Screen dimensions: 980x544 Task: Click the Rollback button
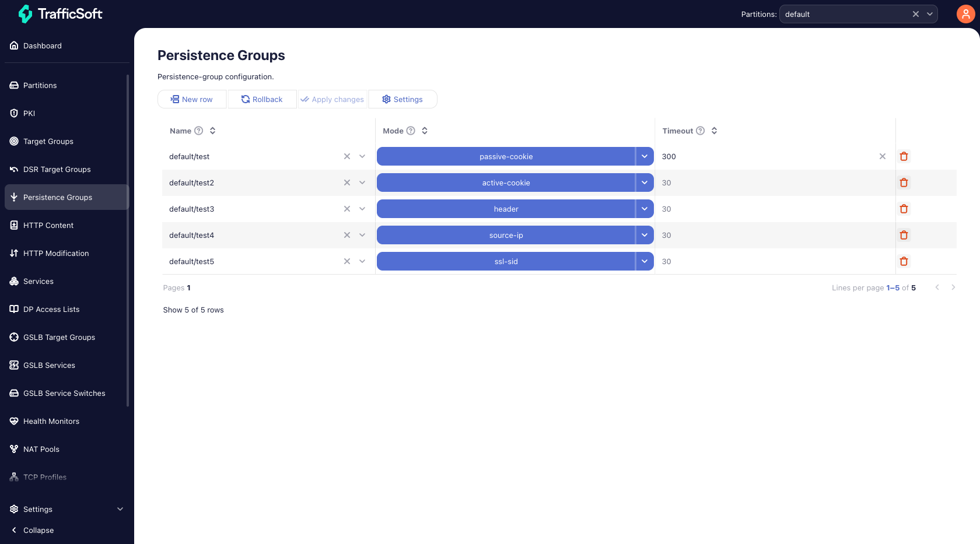pos(262,99)
